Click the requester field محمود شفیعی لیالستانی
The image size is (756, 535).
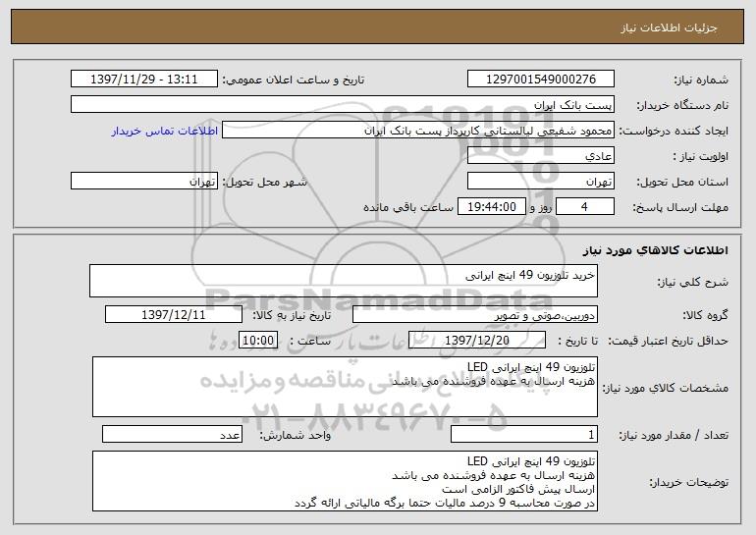click(418, 131)
